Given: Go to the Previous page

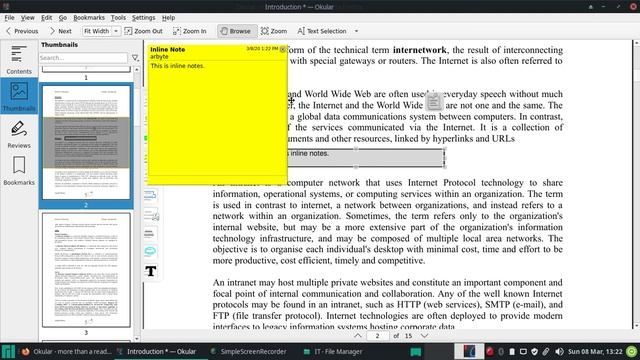Looking at the screenshot, I should (22, 31).
